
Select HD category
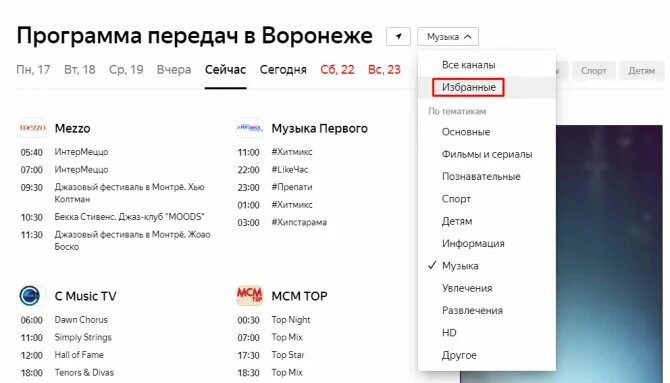449,333
